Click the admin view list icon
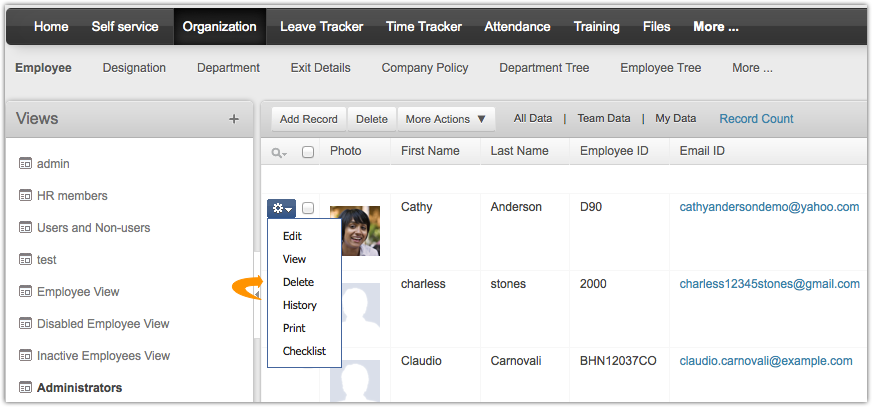This screenshot has height=407, width=872. [25, 163]
